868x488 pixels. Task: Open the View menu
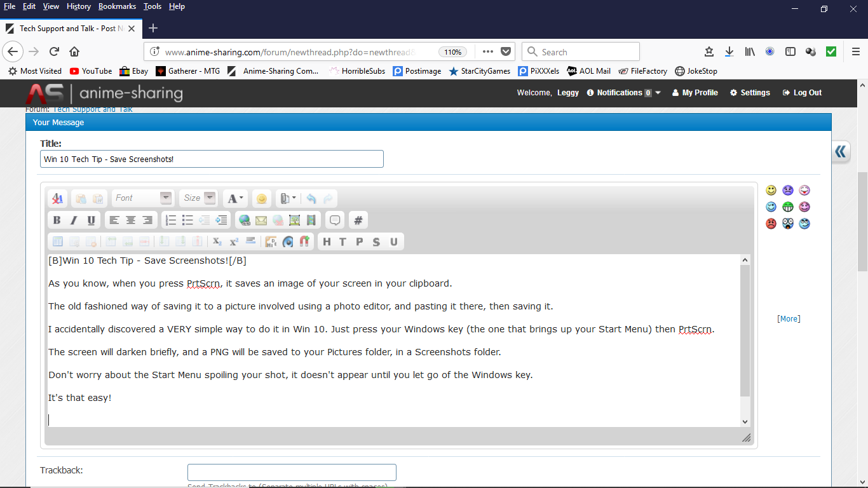51,6
